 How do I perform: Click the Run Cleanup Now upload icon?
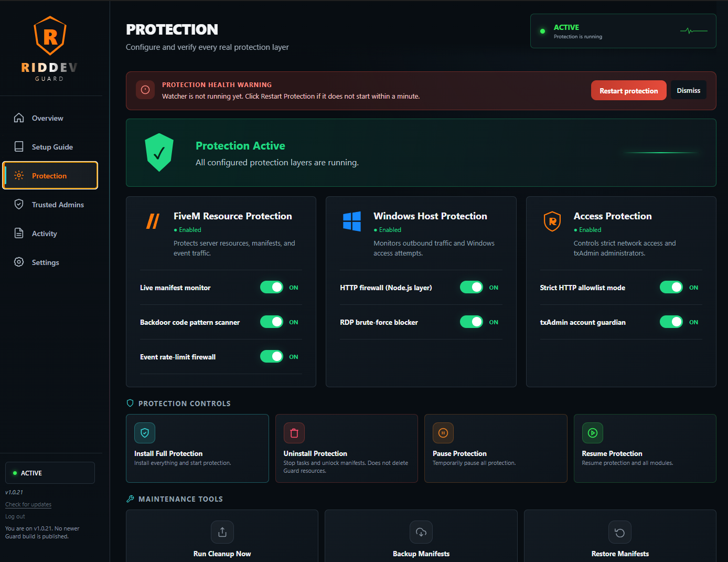pos(222,532)
